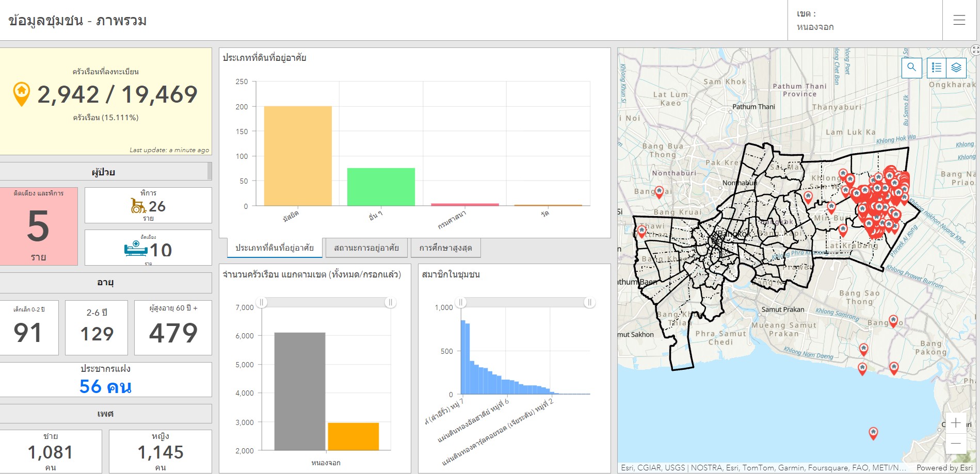Zoom in on the map

(956, 423)
